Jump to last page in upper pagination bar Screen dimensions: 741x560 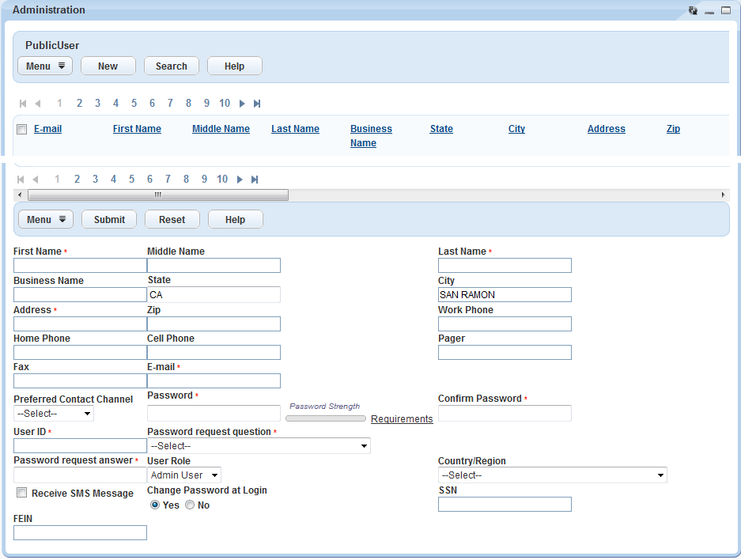[x=257, y=104]
